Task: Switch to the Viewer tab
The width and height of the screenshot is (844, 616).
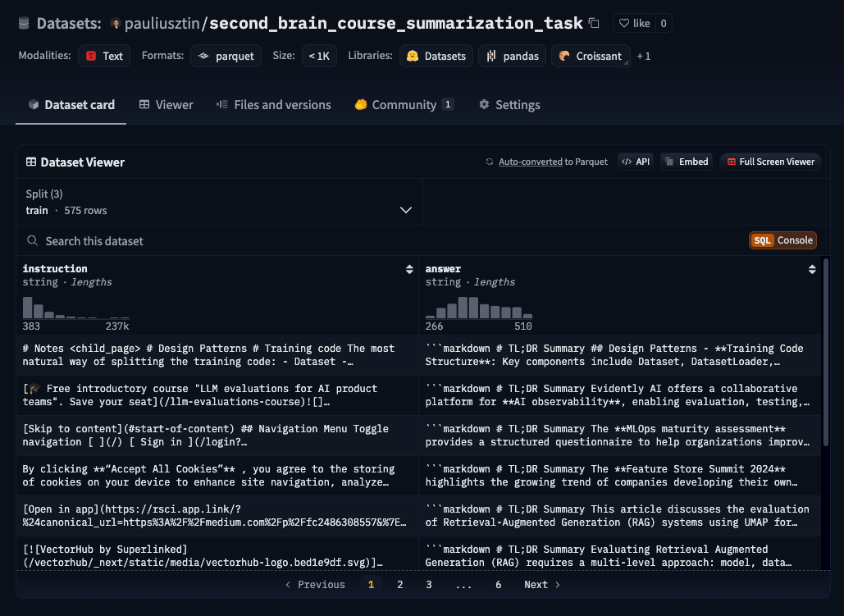Action: (166, 105)
